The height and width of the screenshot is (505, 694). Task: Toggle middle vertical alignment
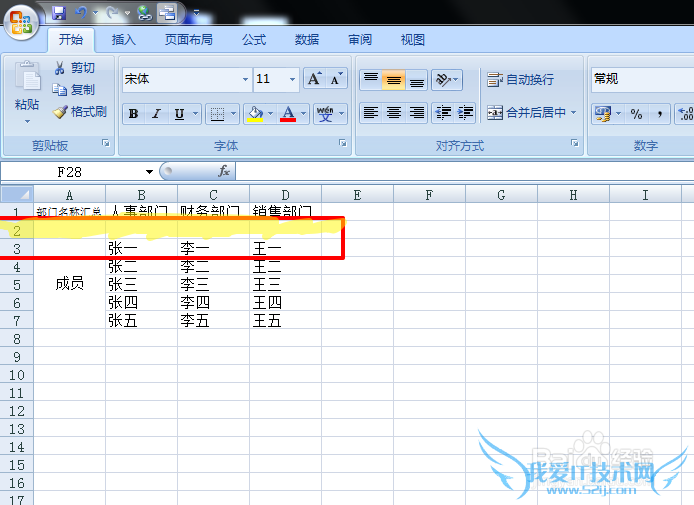click(x=393, y=80)
